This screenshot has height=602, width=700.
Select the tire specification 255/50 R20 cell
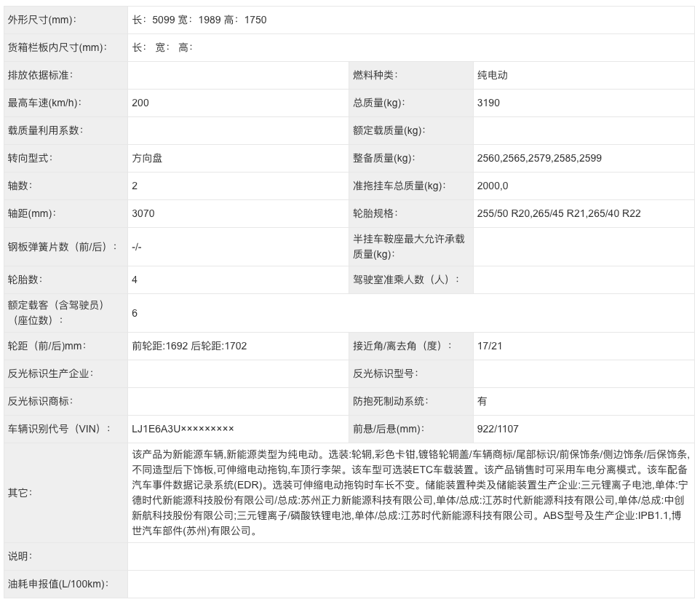tap(559, 213)
